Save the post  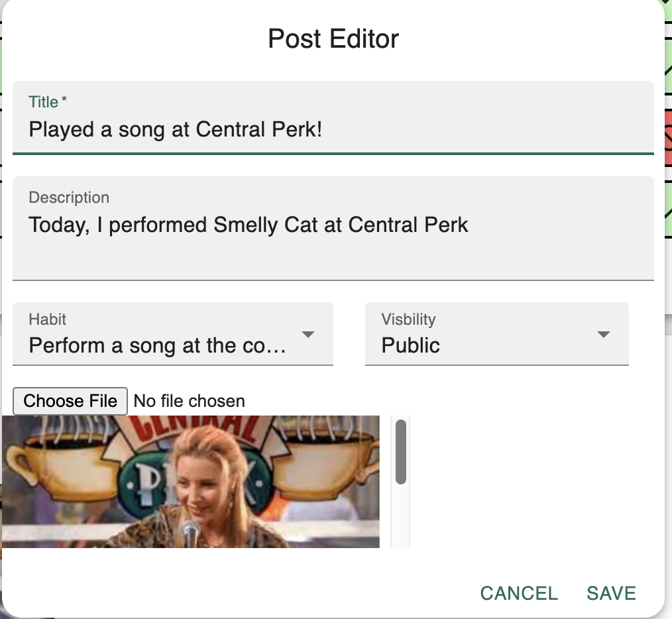(x=611, y=593)
